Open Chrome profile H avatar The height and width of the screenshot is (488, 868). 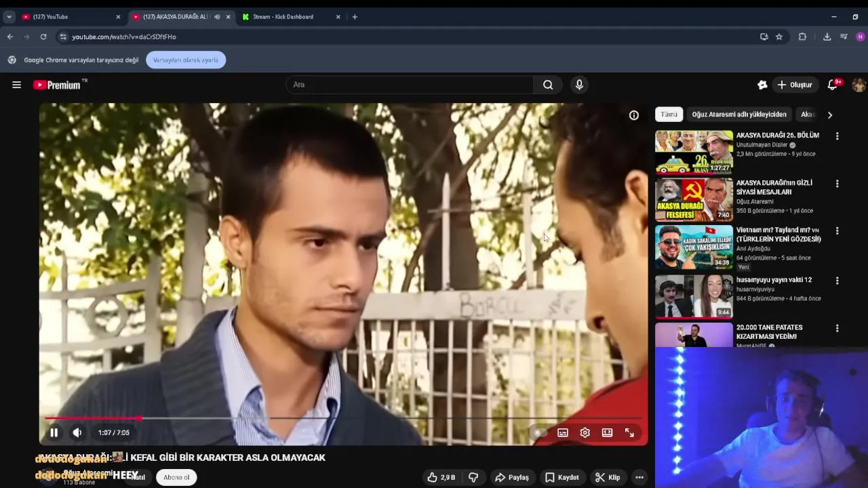861,37
